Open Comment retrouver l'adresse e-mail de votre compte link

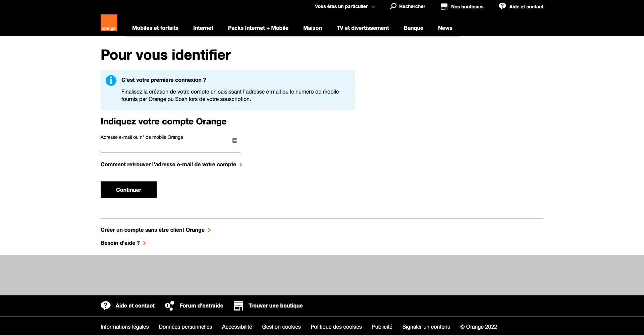(168, 164)
